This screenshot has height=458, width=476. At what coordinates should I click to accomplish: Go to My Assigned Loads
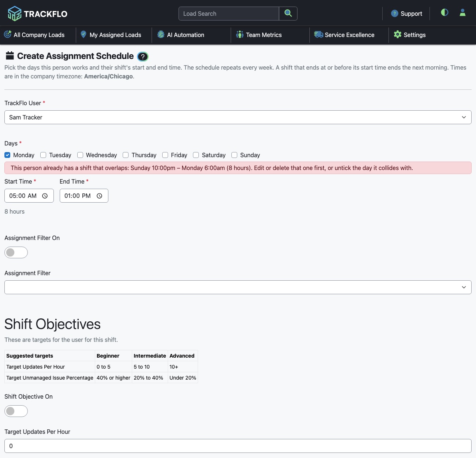[x=111, y=35]
